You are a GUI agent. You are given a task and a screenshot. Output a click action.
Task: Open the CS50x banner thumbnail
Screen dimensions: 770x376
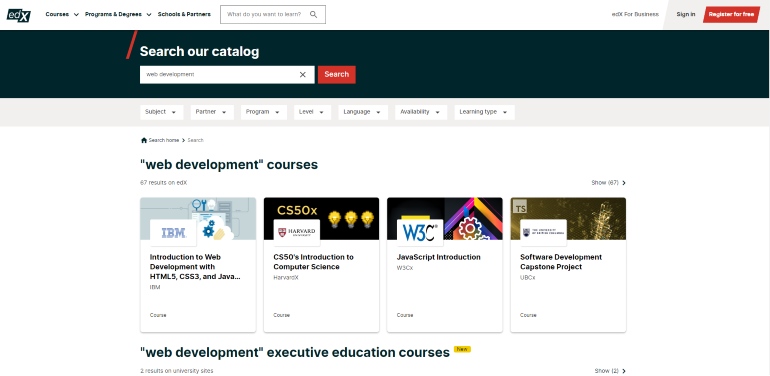(x=321, y=218)
